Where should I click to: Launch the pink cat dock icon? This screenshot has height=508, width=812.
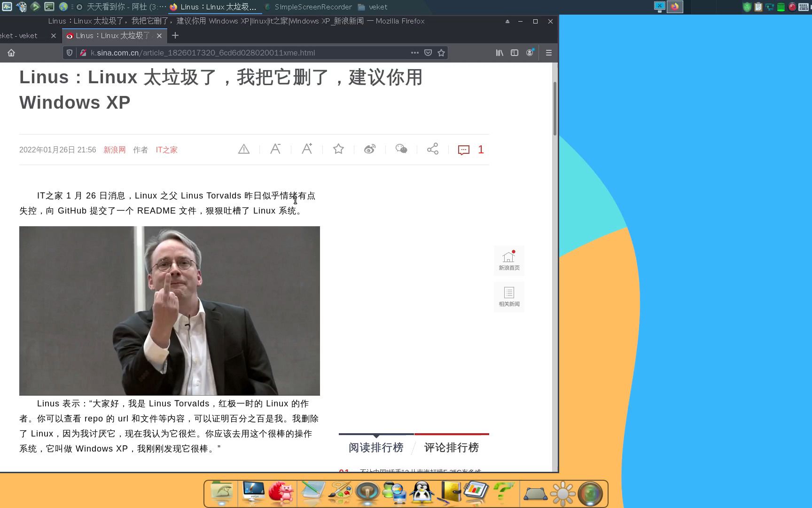point(281,492)
